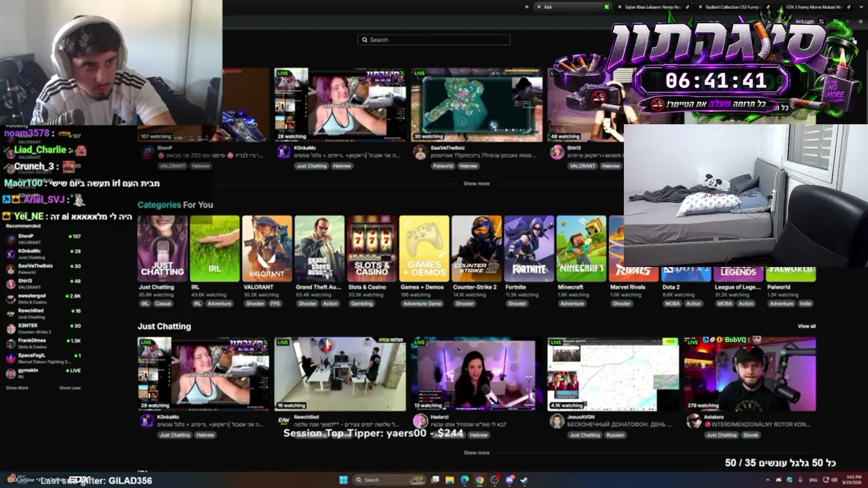Image resolution: width=868 pixels, height=488 pixels.
Task: Open K0nkaMc's avatar under Just Chatting stream
Action: (x=147, y=421)
